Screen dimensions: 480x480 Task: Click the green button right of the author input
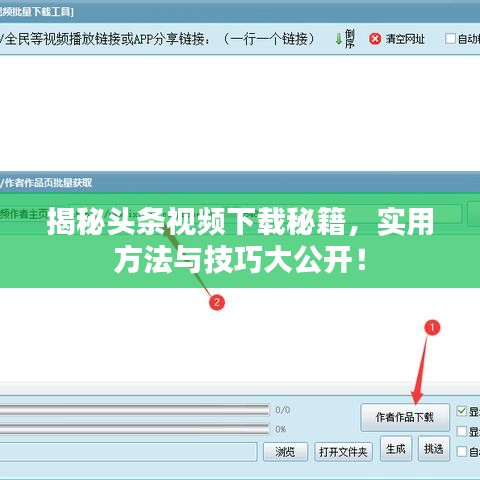(474, 214)
